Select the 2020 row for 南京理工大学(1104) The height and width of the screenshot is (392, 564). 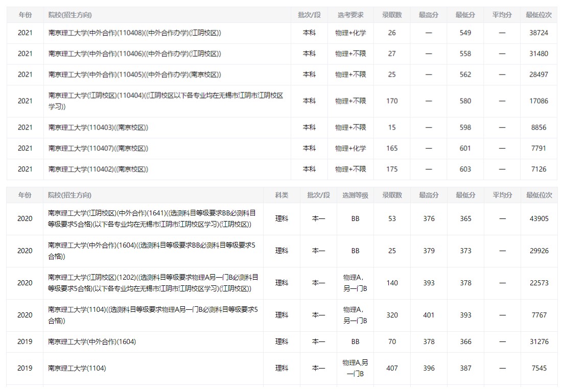click(x=281, y=315)
